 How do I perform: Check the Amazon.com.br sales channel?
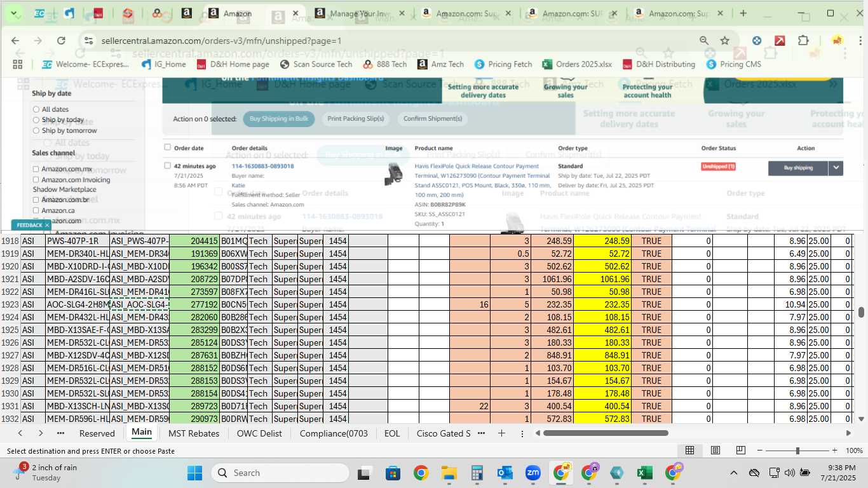click(36, 200)
